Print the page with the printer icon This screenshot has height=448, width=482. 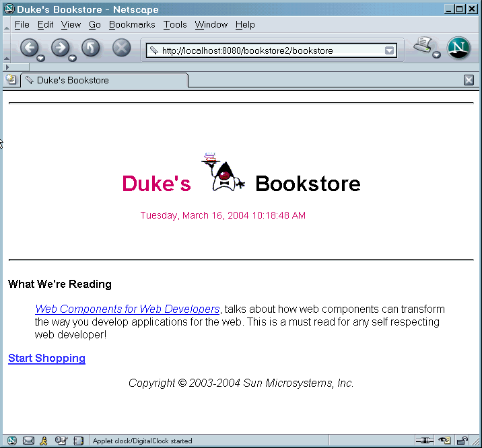click(423, 45)
